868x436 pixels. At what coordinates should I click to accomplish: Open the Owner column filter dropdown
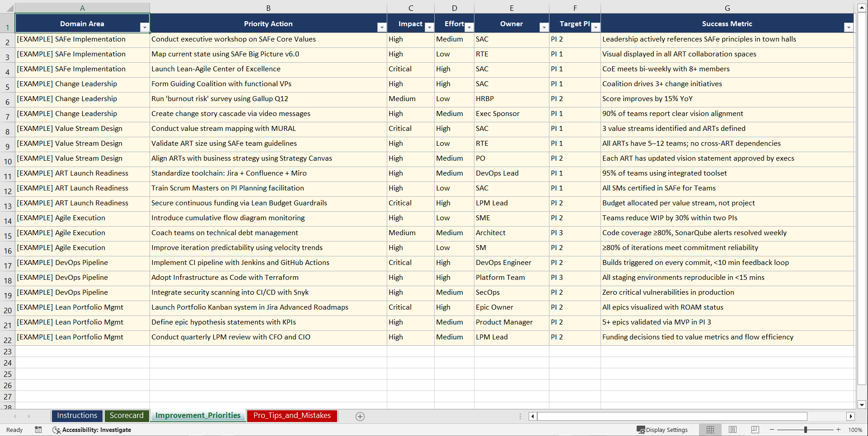click(x=544, y=27)
